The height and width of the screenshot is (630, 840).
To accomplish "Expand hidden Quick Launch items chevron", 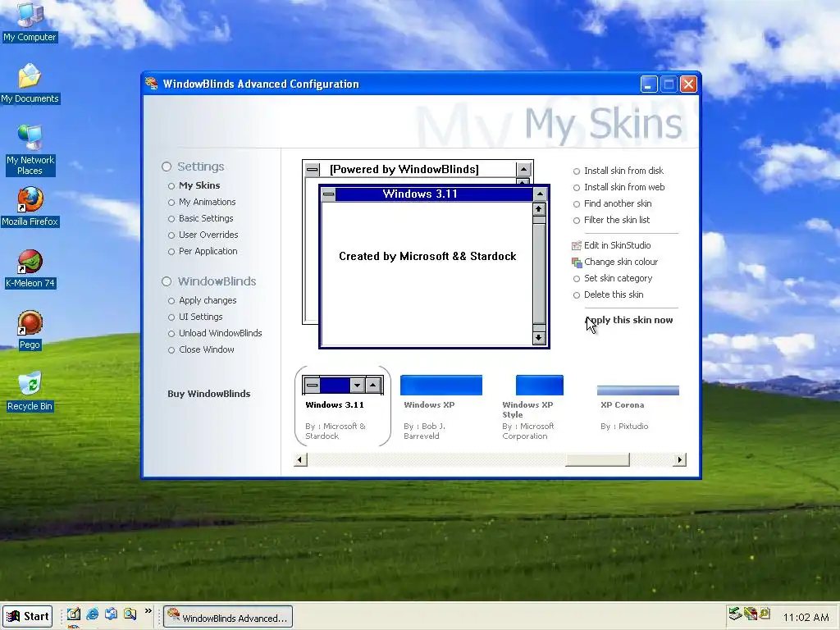I will click(x=148, y=610).
